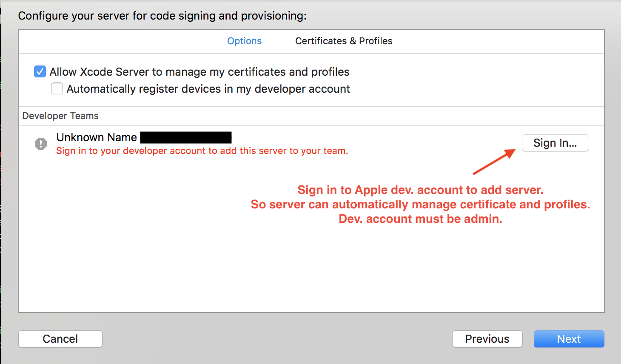Screen dimensions: 621x364
Task: Enable Automatically register devices checkbox
Action: click(57, 88)
